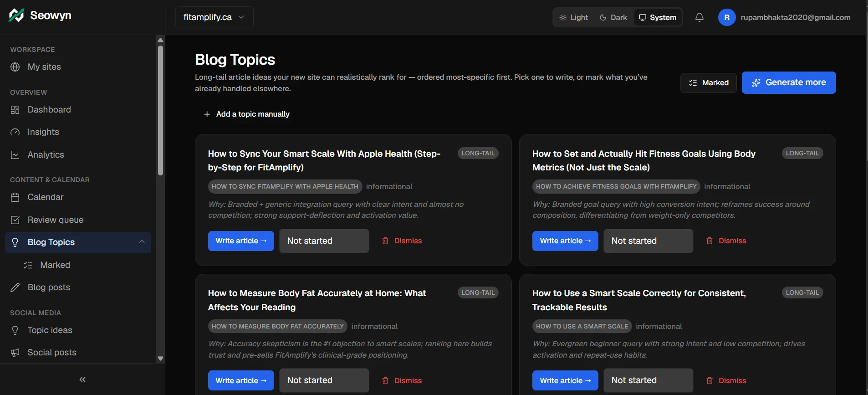Dismiss the Measure Body Fat topic
Viewport: 868px width, 395px height.
tap(402, 380)
